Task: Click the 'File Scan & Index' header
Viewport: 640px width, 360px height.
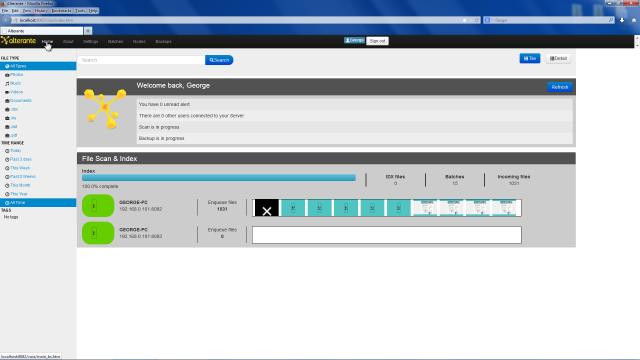Action: coord(109,158)
